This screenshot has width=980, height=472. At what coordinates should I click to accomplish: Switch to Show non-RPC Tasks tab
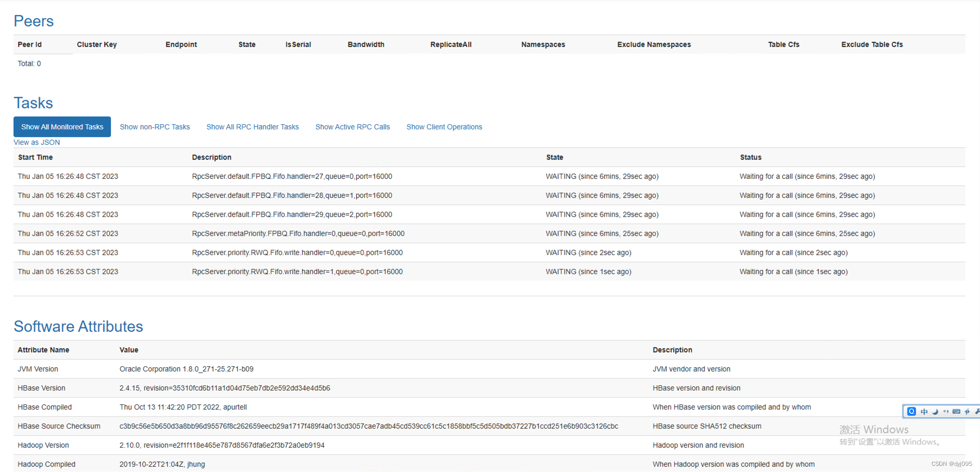[155, 127]
